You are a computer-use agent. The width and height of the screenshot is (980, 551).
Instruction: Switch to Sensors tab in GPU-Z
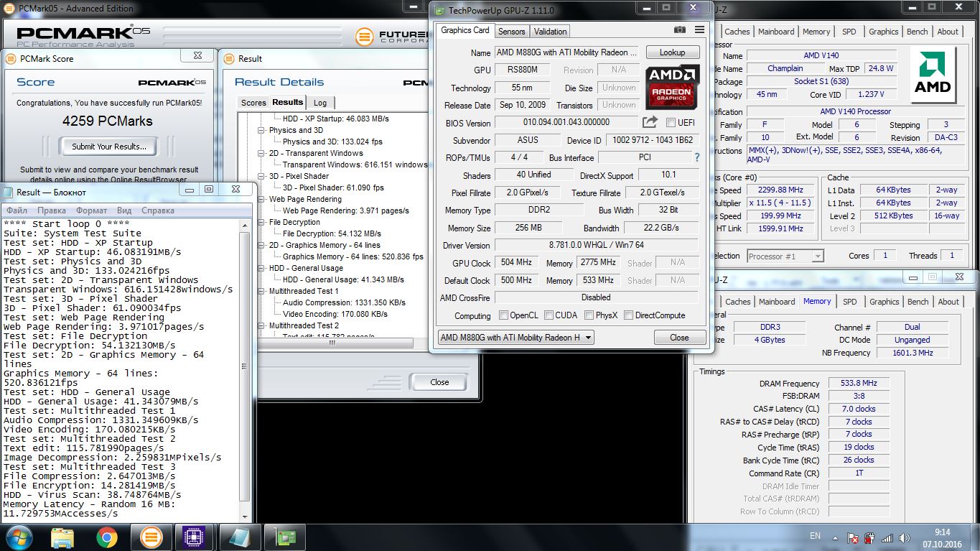click(x=512, y=32)
